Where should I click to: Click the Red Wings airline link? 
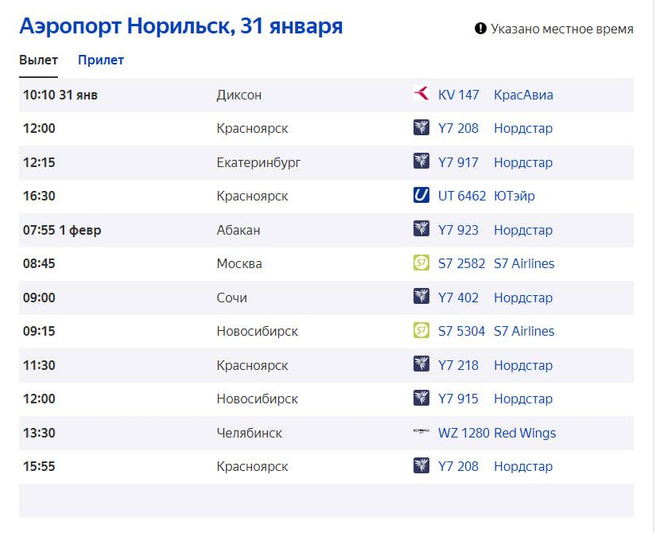[x=525, y=433]
